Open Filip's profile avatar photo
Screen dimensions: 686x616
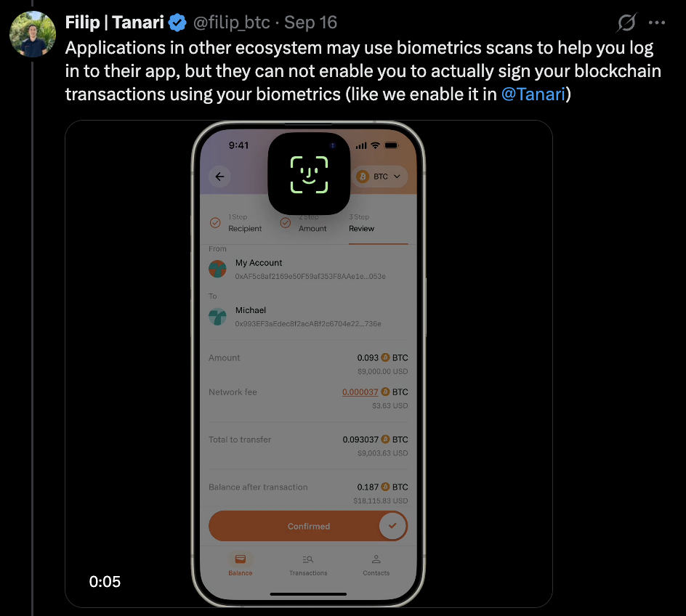(x=33, y=34)
